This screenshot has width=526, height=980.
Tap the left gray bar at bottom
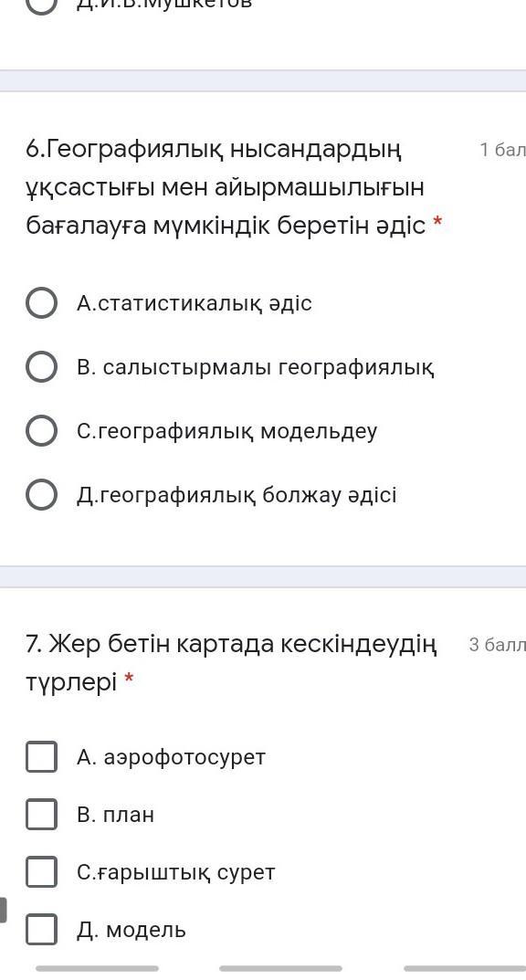[97, 969]
